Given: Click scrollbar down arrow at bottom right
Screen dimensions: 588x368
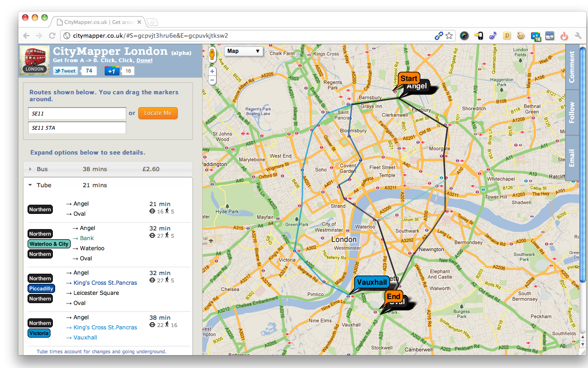Looking at the screenshot, I should [x=583, y=344].
